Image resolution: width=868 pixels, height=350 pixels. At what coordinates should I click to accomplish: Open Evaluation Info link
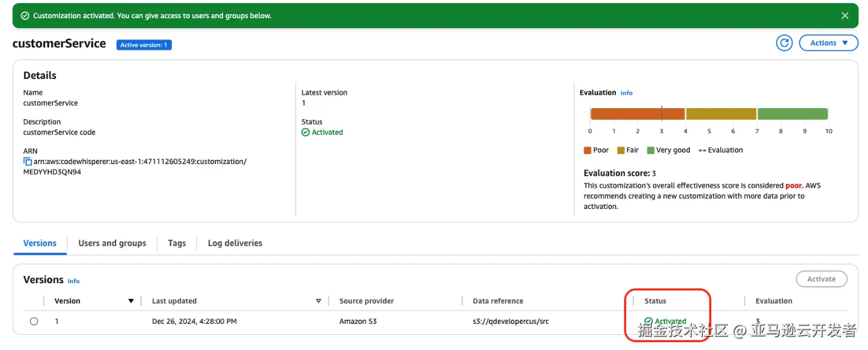627,93
